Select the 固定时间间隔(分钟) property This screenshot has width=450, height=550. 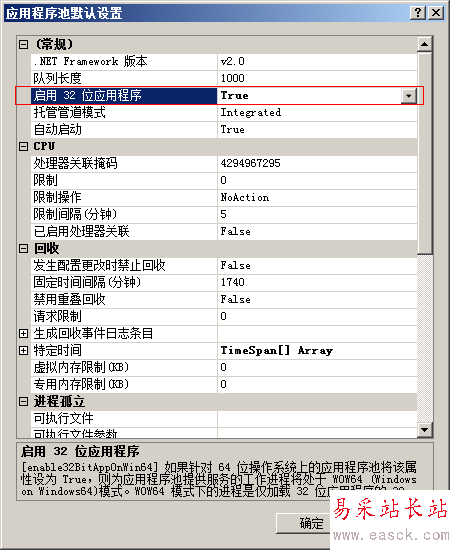click(124, 282)
